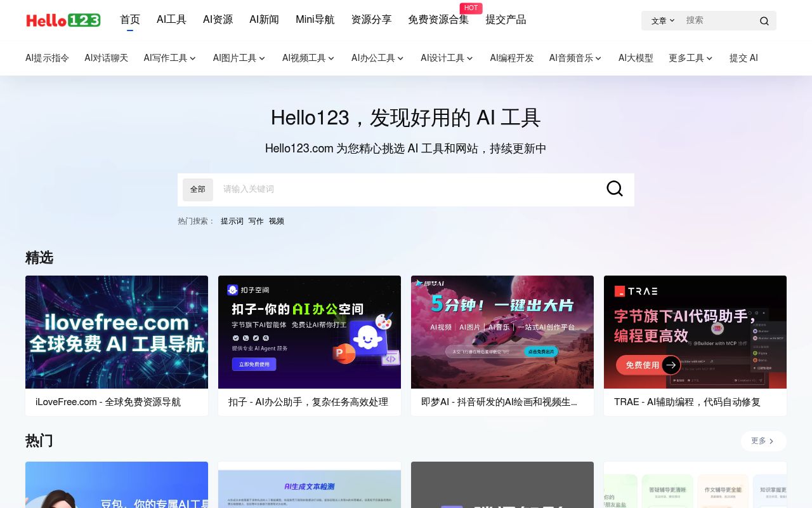Click the Hello123 logo
Image resolution: width=812 pixels, height=508 pixels.
[x=63, y=20]
